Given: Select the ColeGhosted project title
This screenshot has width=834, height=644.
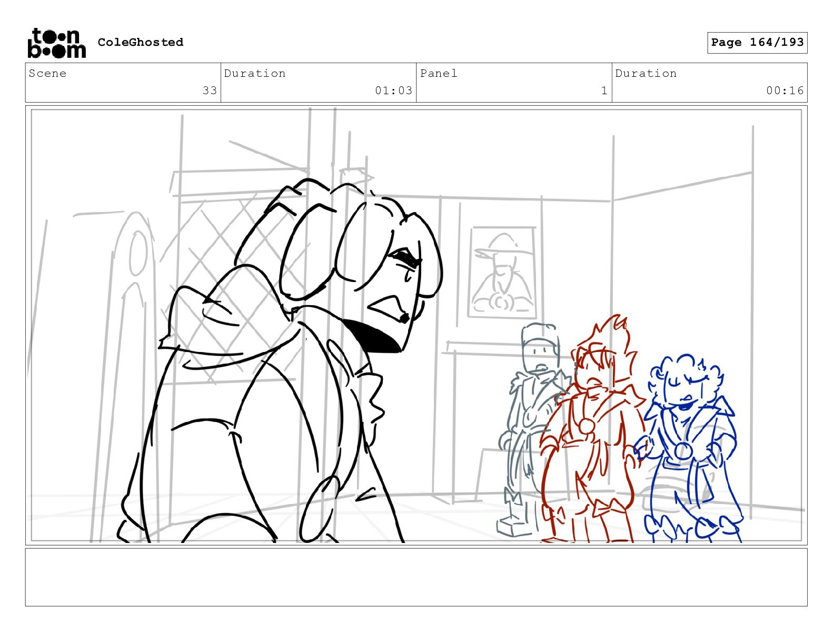Looking at the screenshot, I should click(x=141, y=42).
